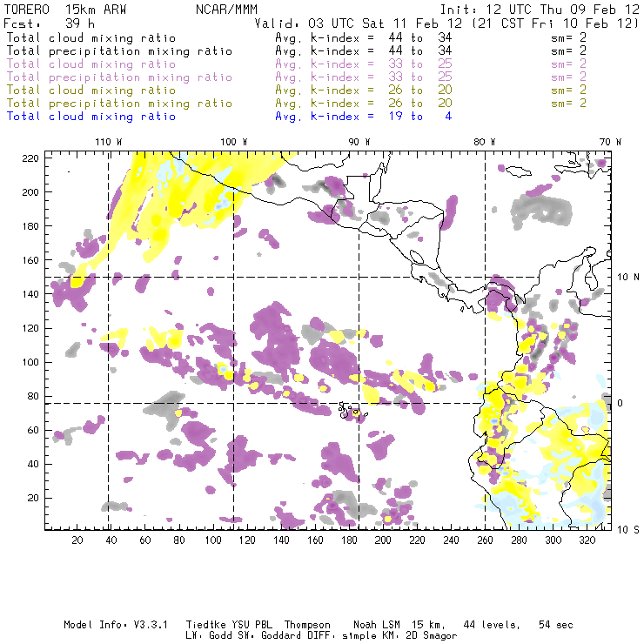The width and height of the screenshot is (644, 644).
Task: Click the black "Total cloud mixing ratio" legend label
Action: [x=91, y=38]
